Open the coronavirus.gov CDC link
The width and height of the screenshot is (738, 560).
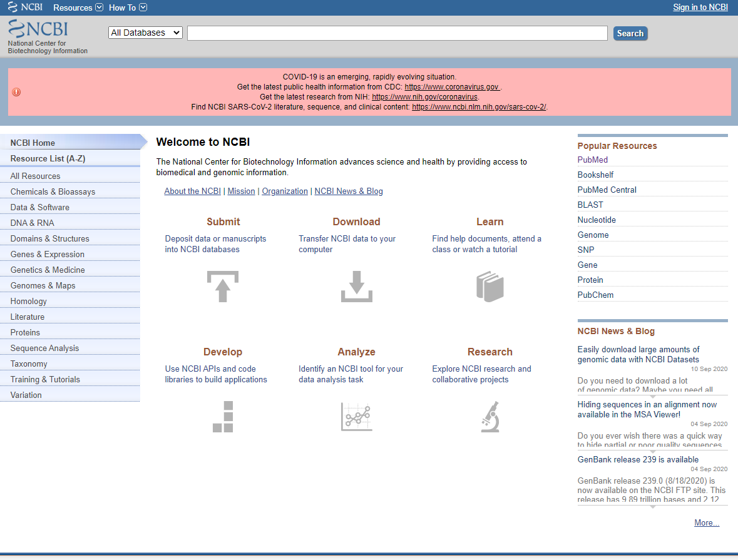(452, 86)
